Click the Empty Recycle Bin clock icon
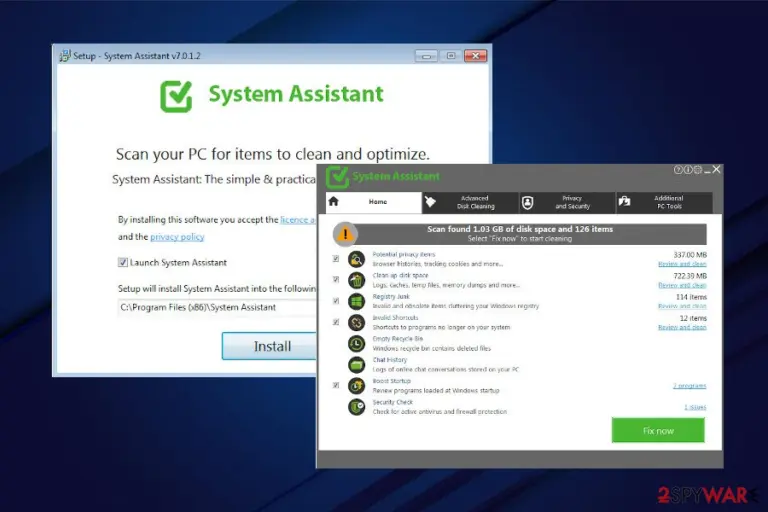The width and height of the screenshot is (768, 512). [357, 343]
